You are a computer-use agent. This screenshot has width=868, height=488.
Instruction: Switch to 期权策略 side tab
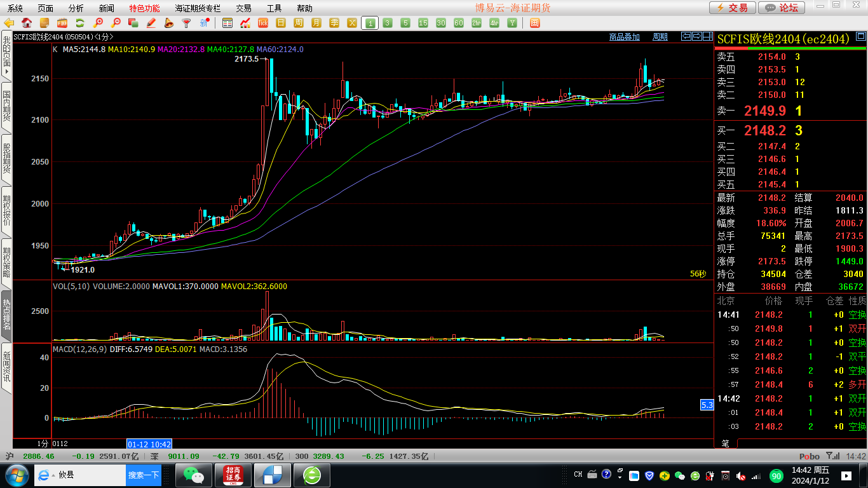coord(6,262)
